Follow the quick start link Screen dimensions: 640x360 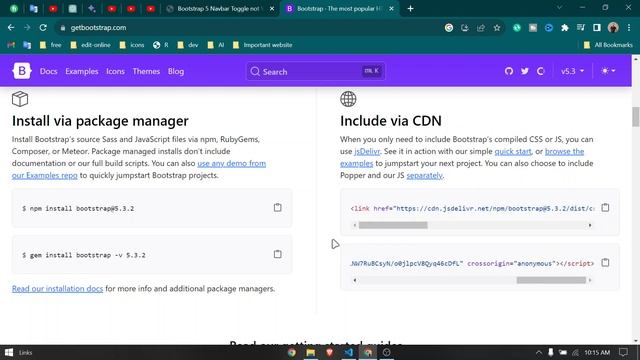coord(513,151)
